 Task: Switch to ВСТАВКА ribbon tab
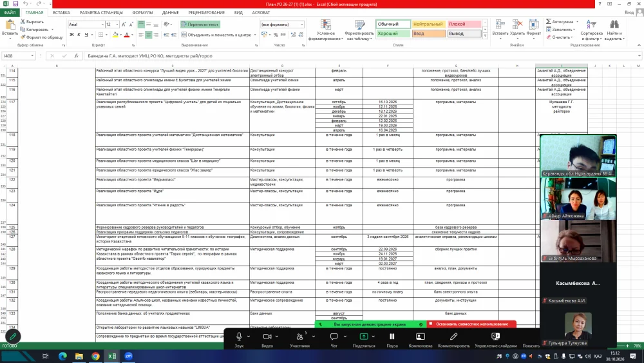coord(61,12)
